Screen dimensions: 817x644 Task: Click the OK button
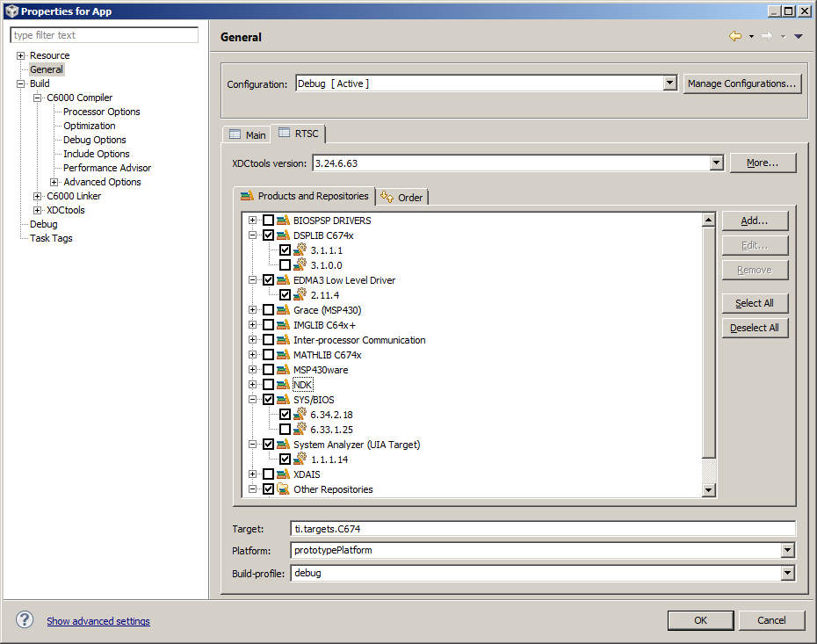tap(700, 620)
